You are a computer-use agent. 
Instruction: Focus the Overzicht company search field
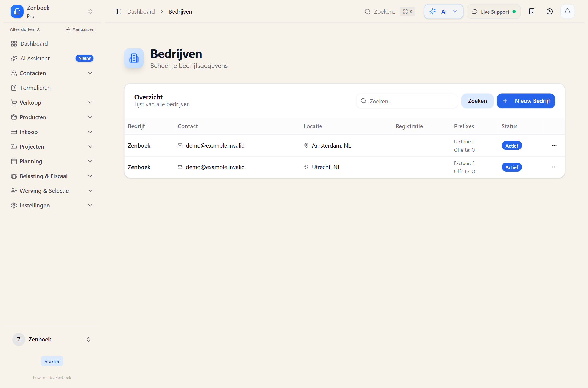coord(407,101)
